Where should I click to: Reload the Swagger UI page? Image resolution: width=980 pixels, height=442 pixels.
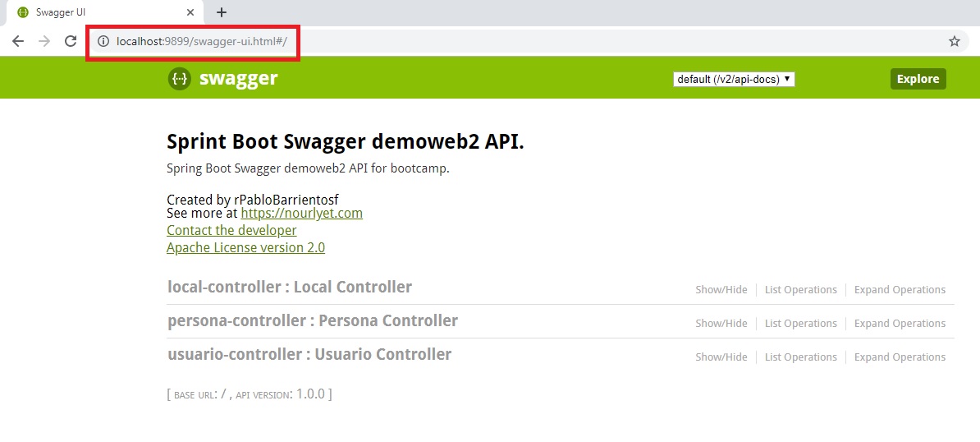click(71, 41)
